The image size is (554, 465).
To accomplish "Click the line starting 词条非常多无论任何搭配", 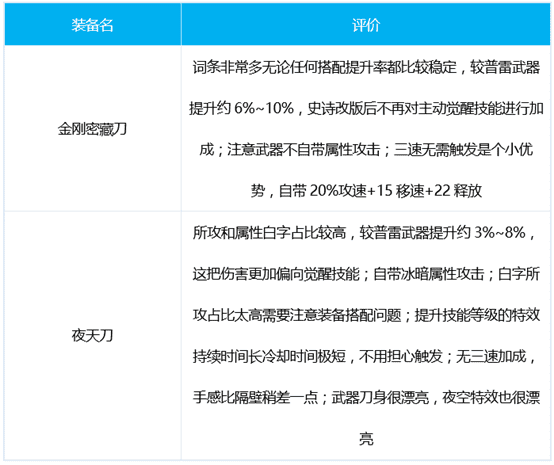I will [366, 67].
